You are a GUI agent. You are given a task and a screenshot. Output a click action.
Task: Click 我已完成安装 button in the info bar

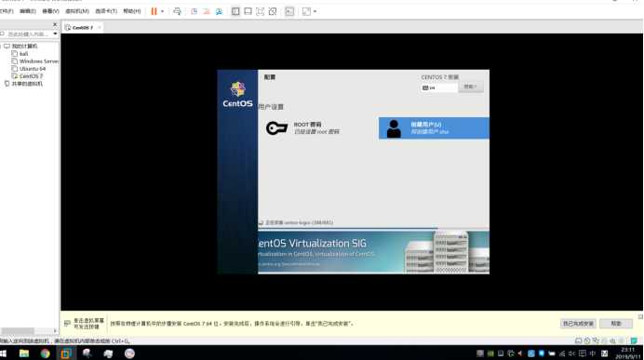578,324
